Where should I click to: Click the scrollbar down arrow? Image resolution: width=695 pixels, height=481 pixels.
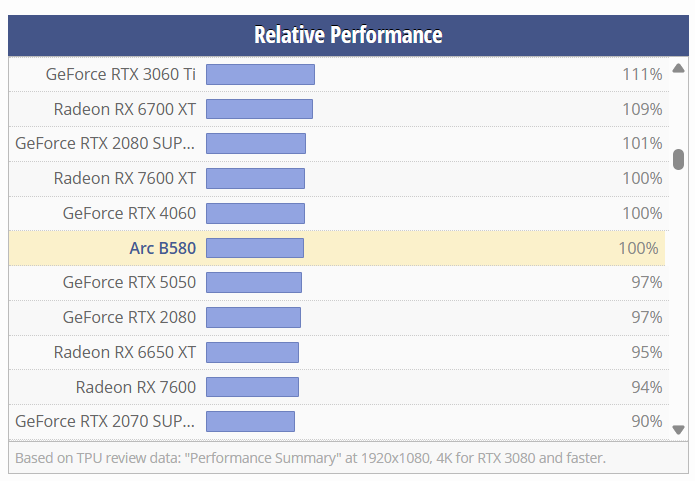click(x=678, y=430)
